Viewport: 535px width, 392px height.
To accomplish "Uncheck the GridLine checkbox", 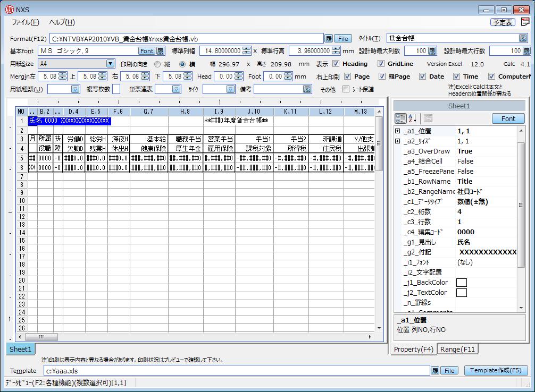I will point(381,64).
